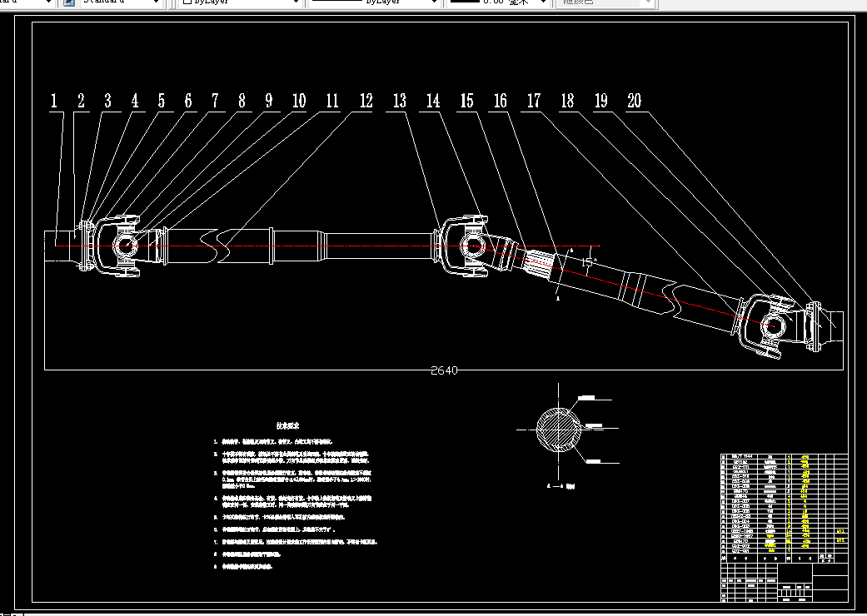Select part balloon number 17
Image resolution: width=867 pixels, height=616 pixels.
(x=534, y=101)
